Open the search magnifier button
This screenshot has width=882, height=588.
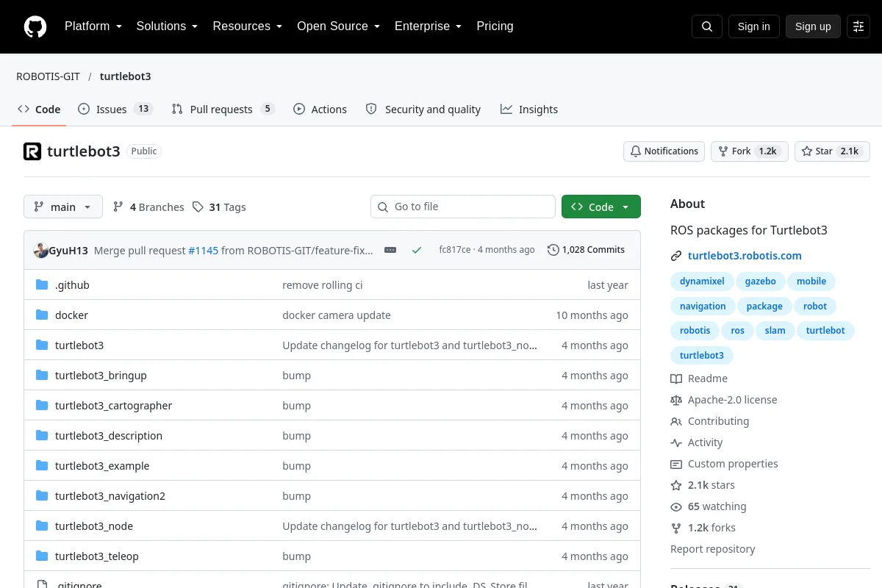pyautogui.click(x=707, y=26)
